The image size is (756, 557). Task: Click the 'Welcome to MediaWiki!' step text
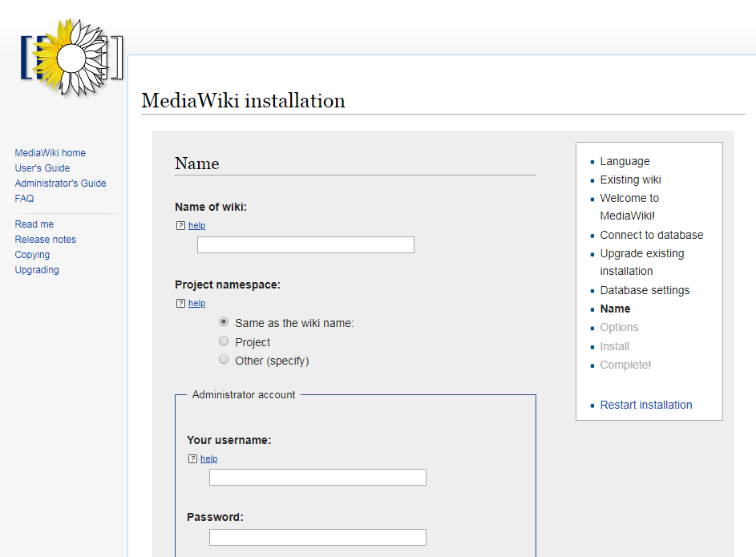tap(629, 207)
